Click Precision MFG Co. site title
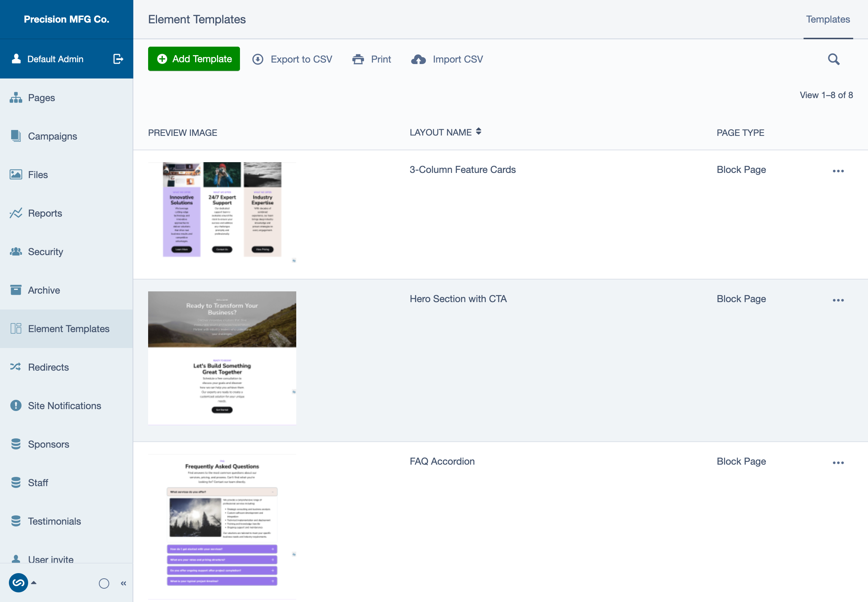This screenshot has height=602, width=868. (66, 19)
